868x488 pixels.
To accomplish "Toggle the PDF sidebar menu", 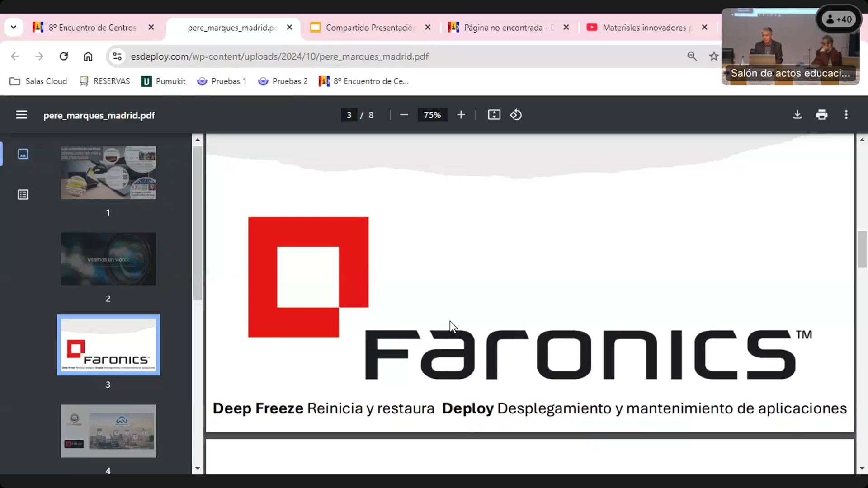I will 22,115.
